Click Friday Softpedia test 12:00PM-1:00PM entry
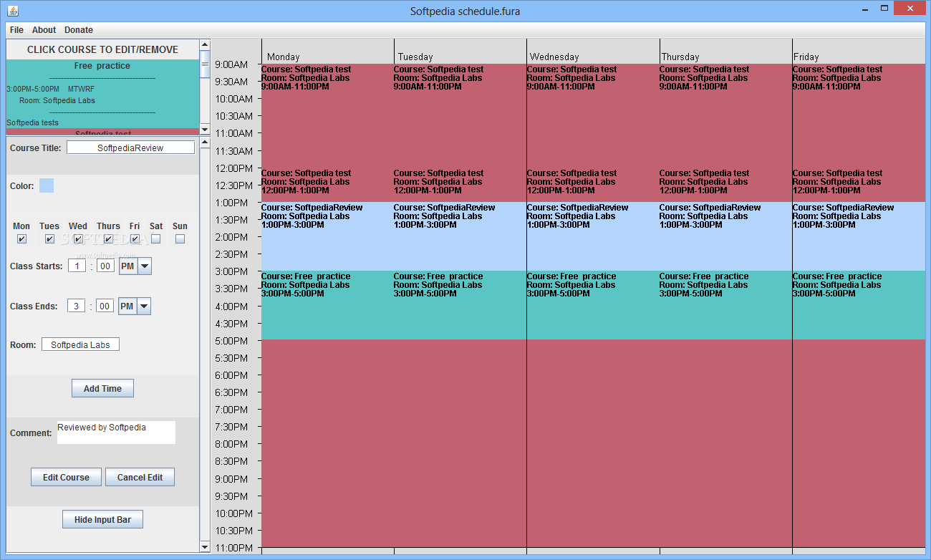Viewport: 931px width, 560px height. click(x=838, y=182)
